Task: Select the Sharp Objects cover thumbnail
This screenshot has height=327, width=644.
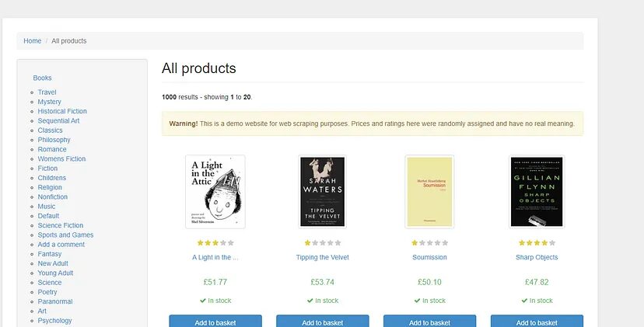Action: [537, 191]
